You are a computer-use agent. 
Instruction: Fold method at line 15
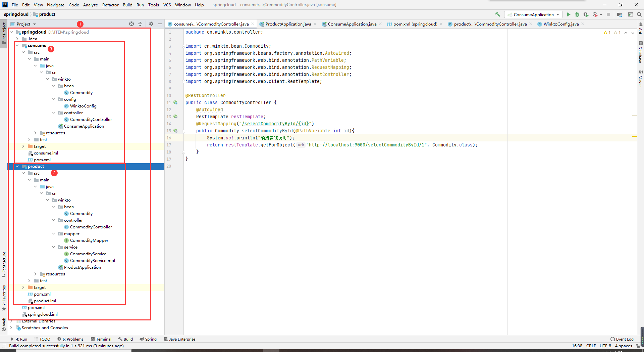coord(183,131)
